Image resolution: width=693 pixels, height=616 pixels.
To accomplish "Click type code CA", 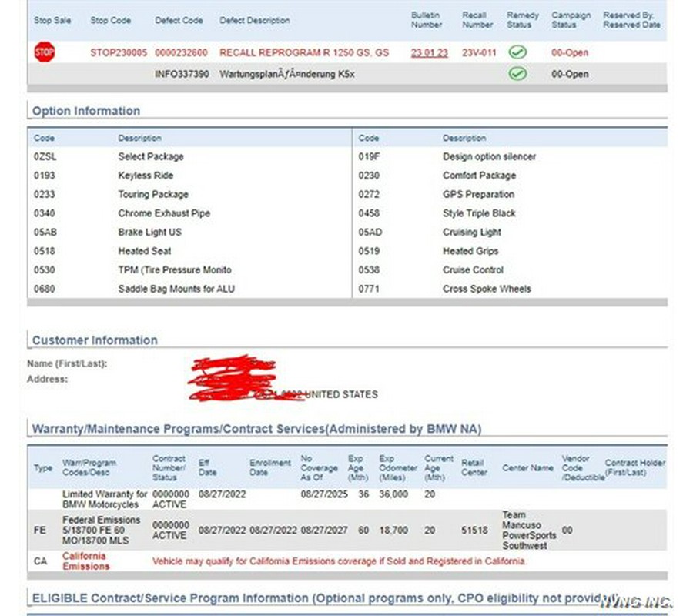I will pyautogui.click(x=40, y=561).
